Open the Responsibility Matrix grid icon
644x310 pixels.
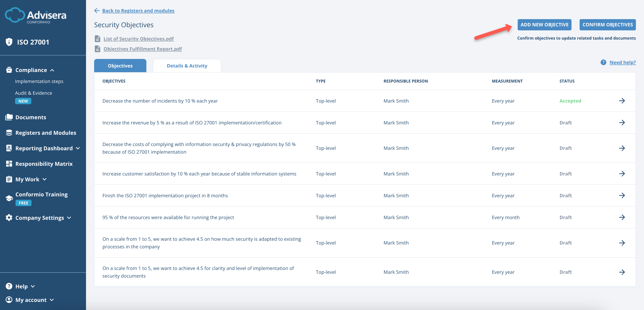(9, 164)
